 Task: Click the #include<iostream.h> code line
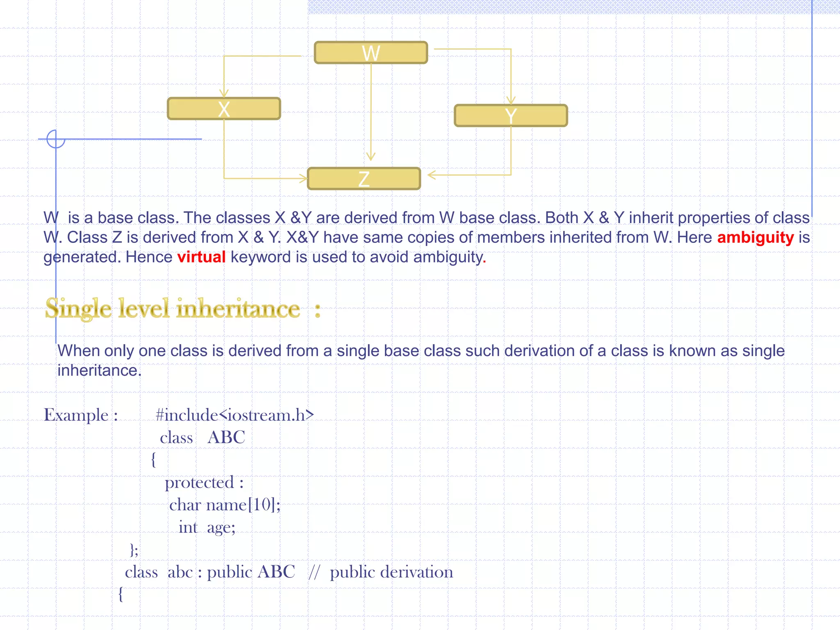pos(235,415)
